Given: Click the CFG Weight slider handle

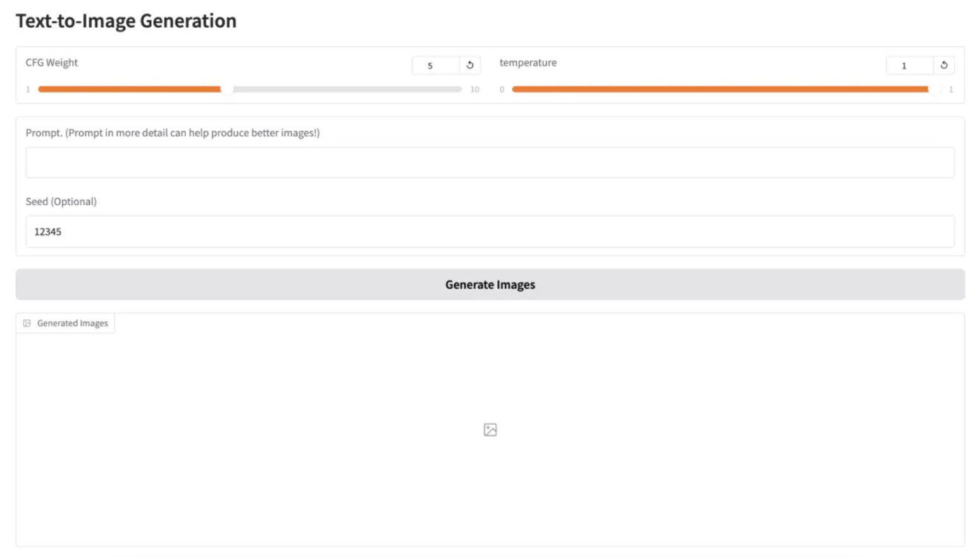Looking at the screenshot, I should coord(227,89).
